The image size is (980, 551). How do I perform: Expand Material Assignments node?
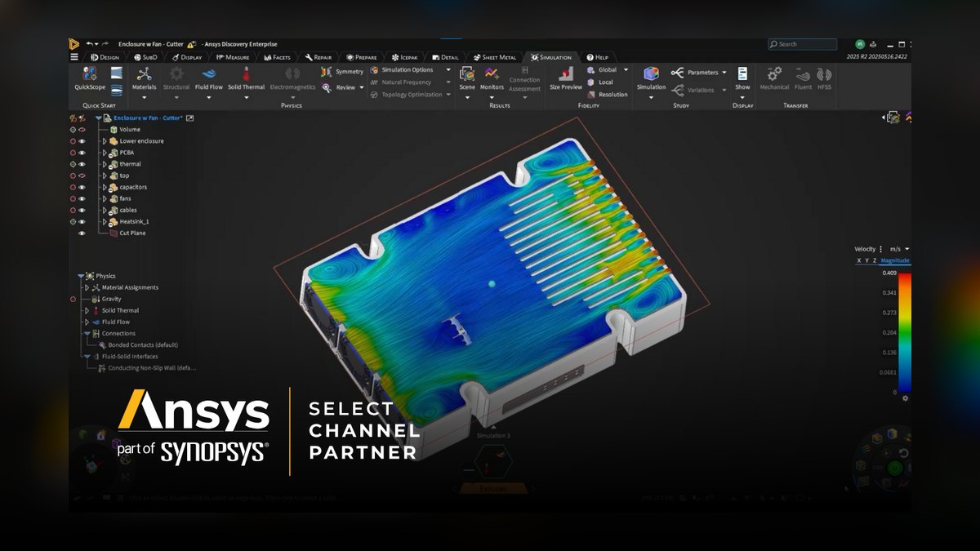tap(87, 287)
